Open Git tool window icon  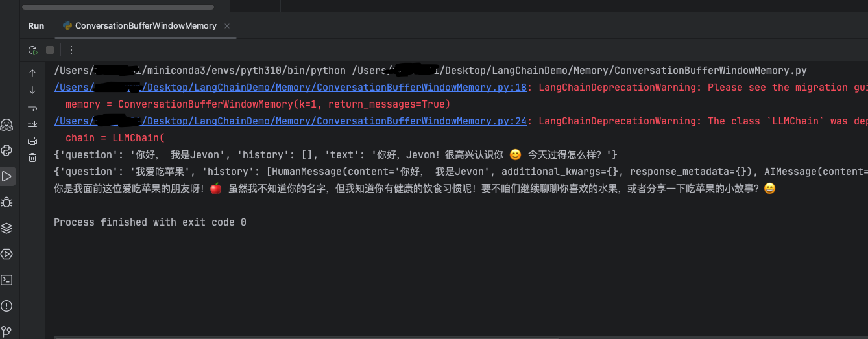click(x=7, y=331)
